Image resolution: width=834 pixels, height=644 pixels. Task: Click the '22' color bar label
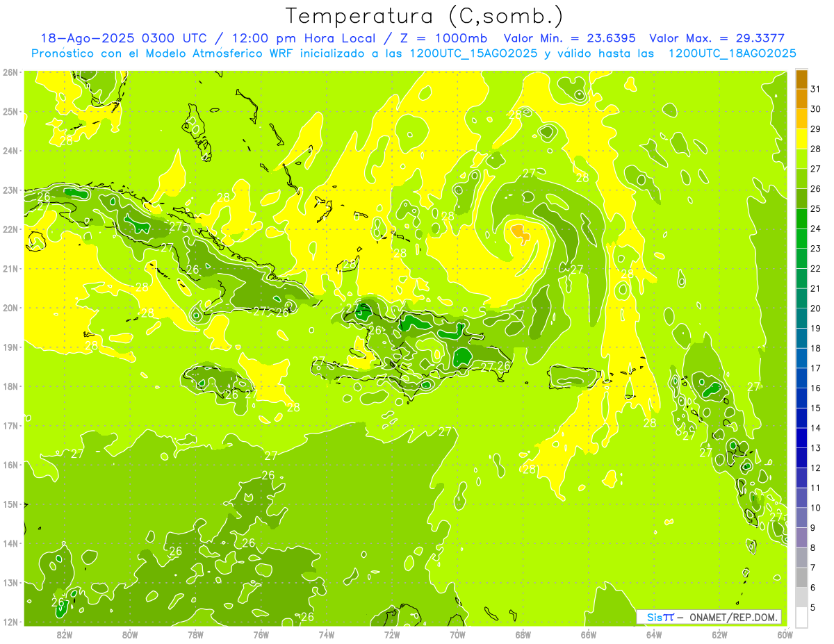(x=816, y=268)
